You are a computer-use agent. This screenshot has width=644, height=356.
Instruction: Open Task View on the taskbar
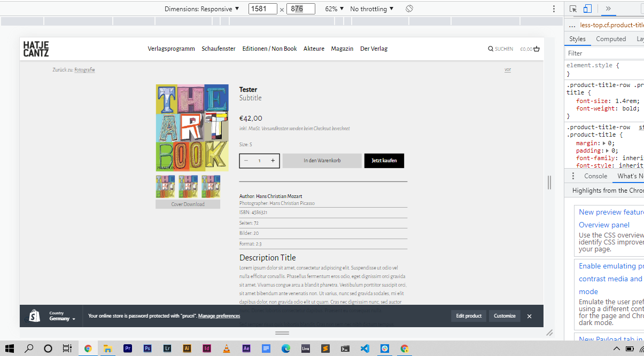67,349
